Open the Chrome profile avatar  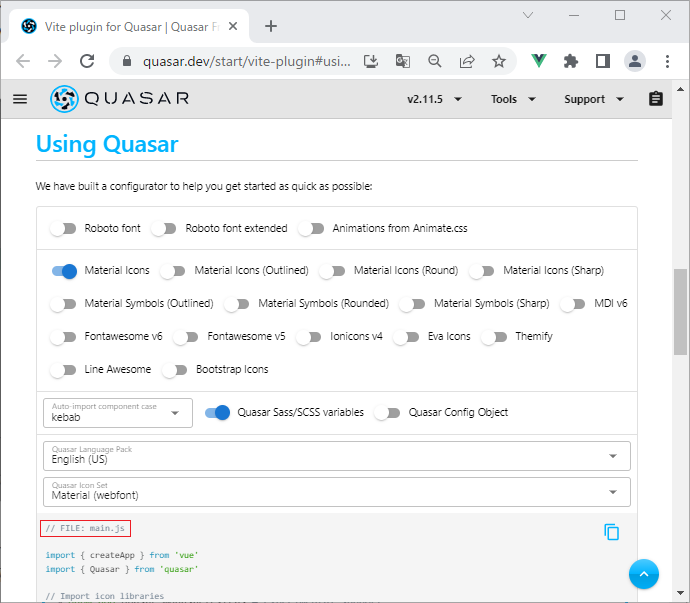point(635,61)
